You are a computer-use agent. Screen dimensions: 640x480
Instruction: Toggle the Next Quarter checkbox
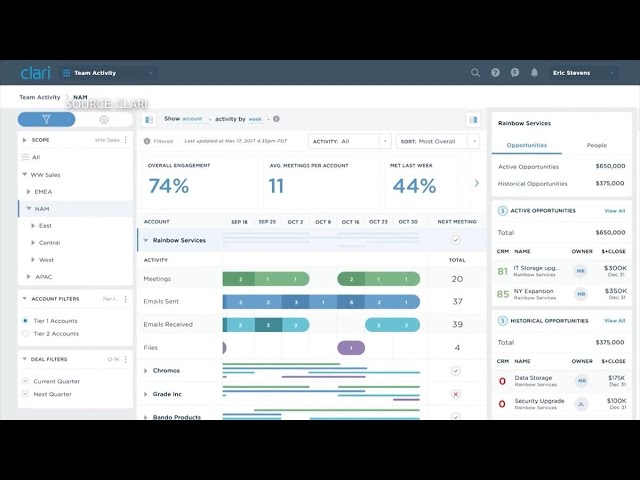pyautogui.click(x=25, y=394)
